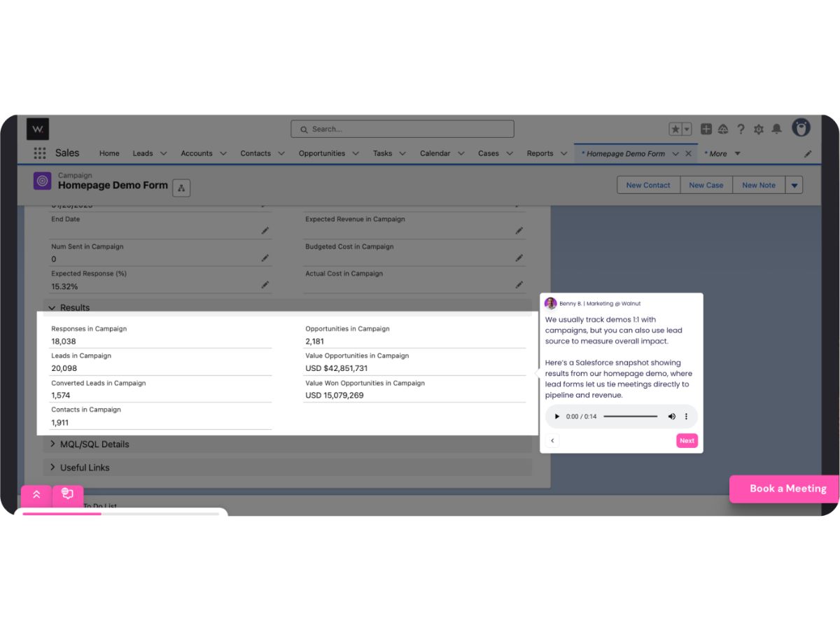Expand Calendar tab dropdown chevron

click(x=461, y=153)
